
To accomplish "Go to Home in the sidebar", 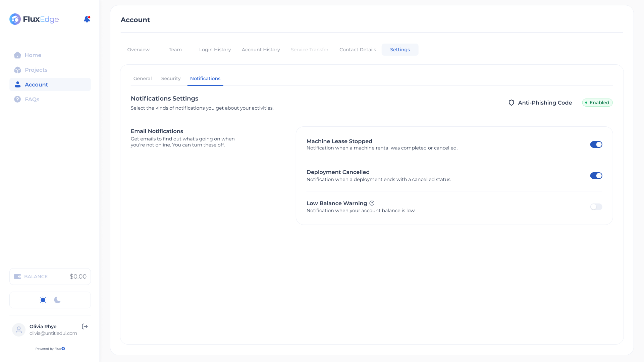I will point(50,55).
